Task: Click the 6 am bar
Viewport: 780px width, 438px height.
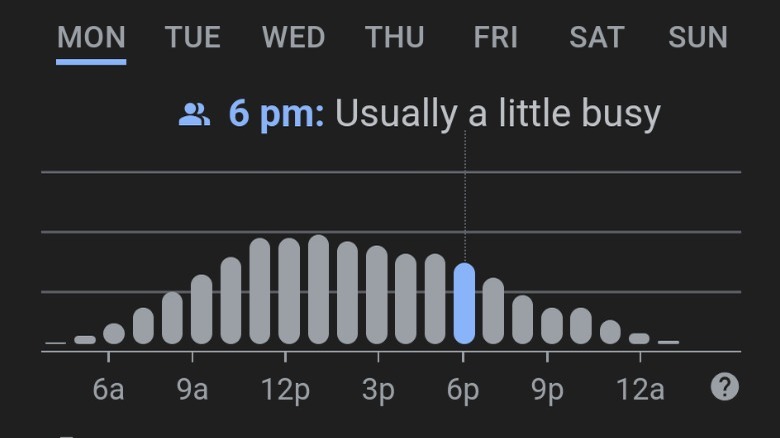Action: pos(114,334)
